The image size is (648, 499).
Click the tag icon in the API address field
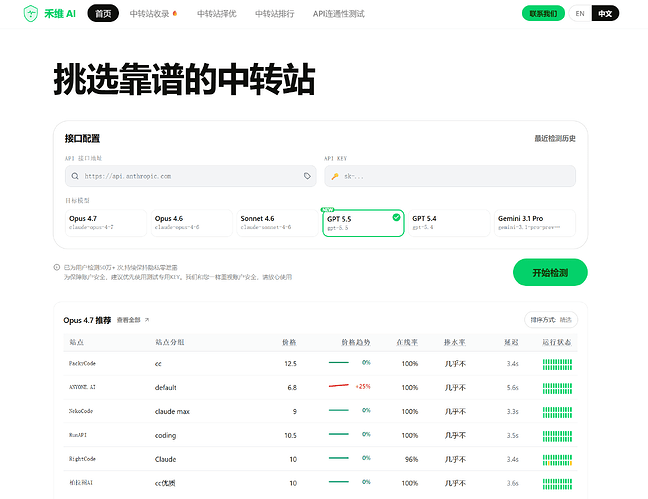307,176
